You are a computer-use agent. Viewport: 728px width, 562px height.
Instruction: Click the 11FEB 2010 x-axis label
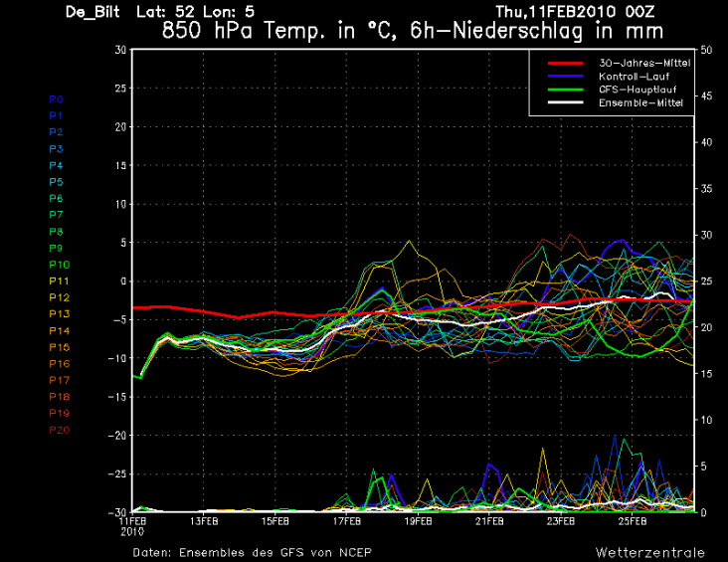click(x=133, y=527)
